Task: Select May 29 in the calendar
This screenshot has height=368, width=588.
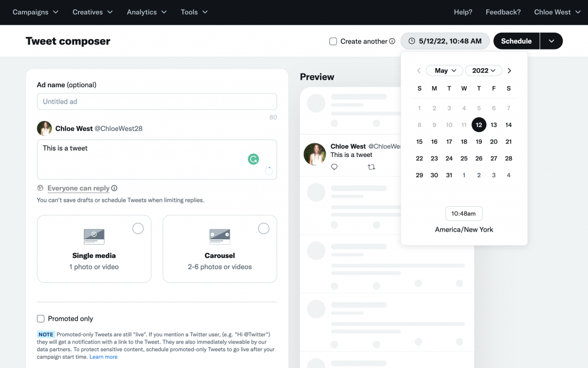Action: tap(419, 175)
